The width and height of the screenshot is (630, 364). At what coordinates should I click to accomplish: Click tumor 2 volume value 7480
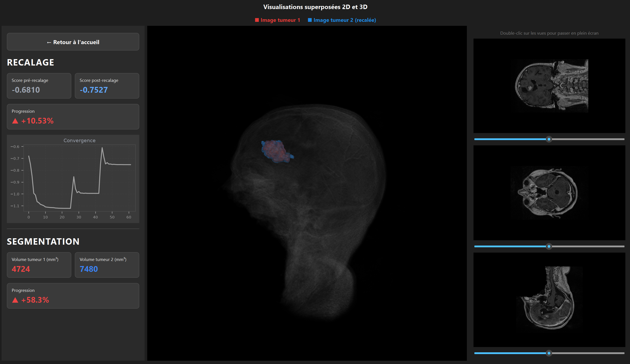point(89,269)
